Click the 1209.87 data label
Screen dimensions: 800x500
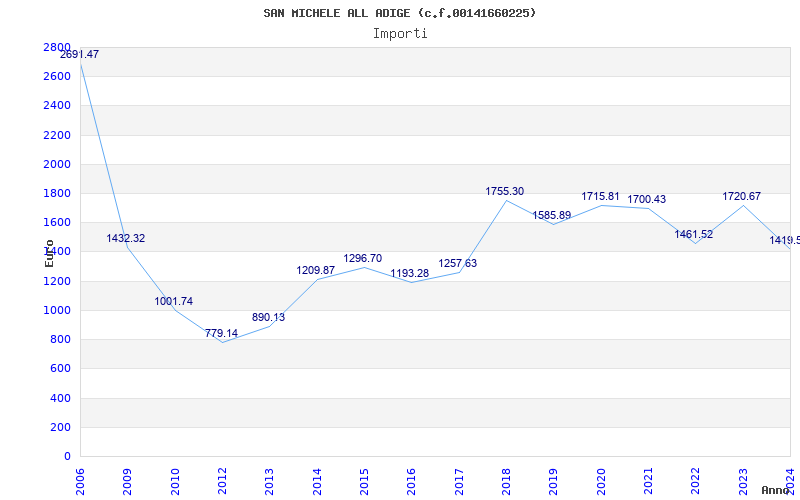coord(316,270)
